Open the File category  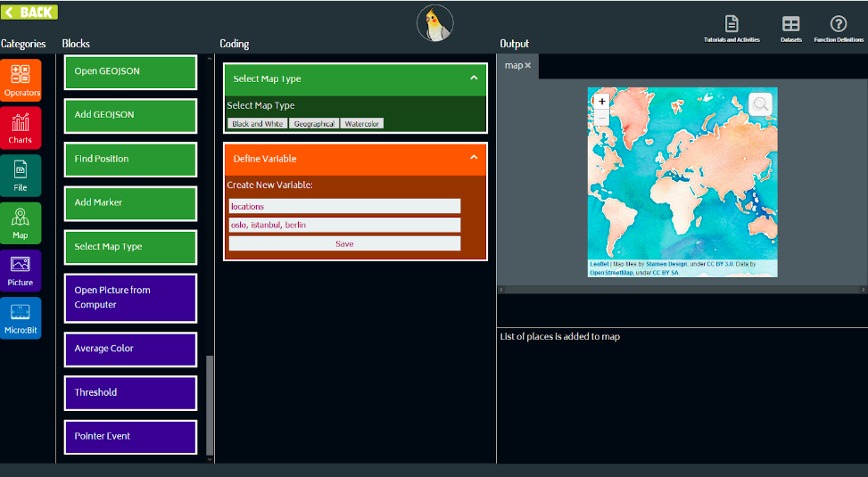click(x=21, y=176)
